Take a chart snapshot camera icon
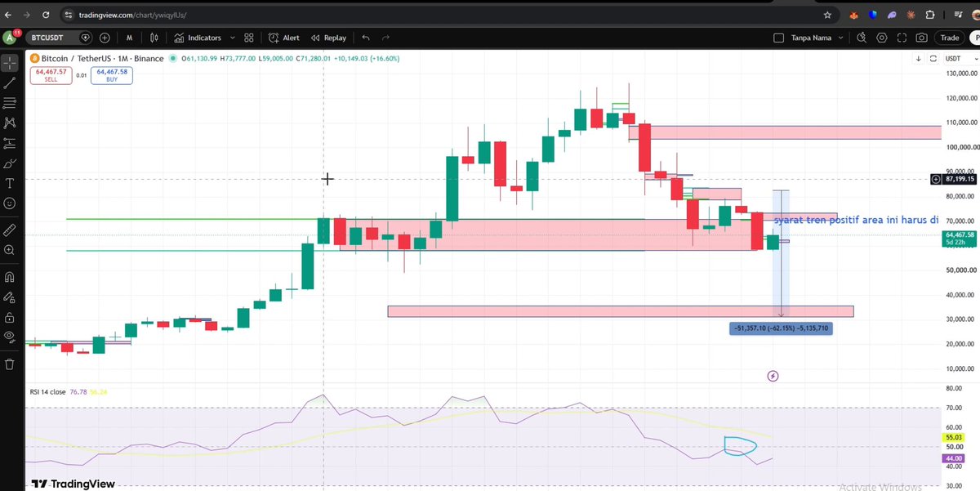The image size is (980, 491). click(x=921, y=38)
